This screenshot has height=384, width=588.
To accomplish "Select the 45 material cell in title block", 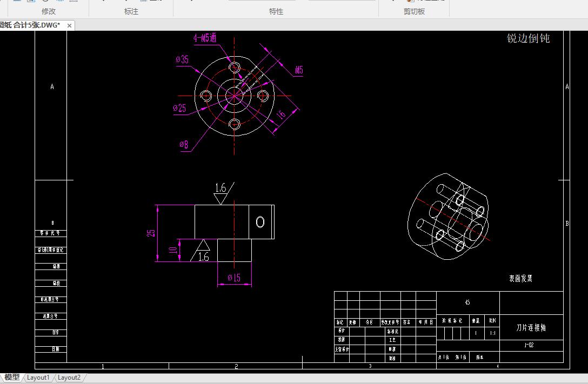I will click(467, 302).
